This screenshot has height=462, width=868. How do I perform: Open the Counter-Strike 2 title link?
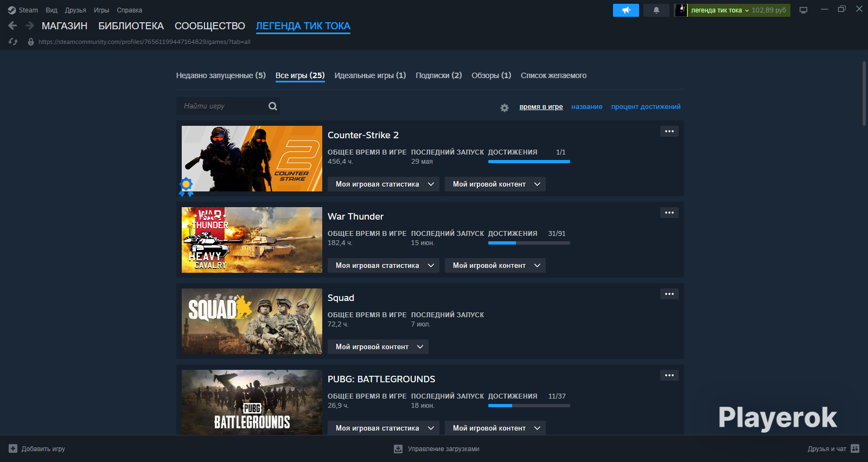tap(363, 135)
